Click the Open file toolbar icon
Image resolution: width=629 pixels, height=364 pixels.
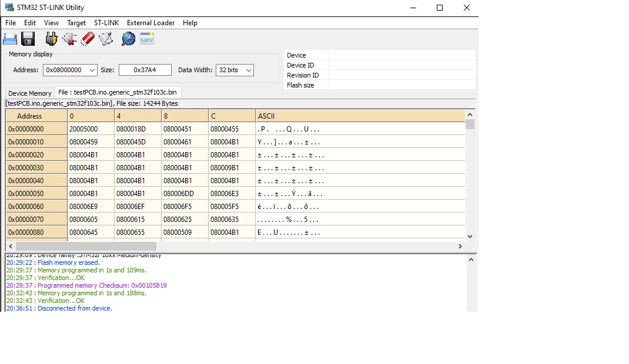[x=10, y=39]
